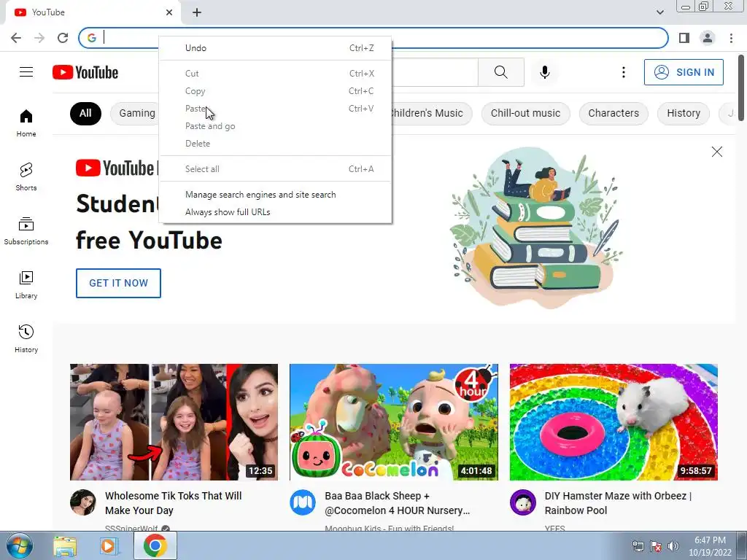Choose Undo in context menu

(x=275, y=48)
